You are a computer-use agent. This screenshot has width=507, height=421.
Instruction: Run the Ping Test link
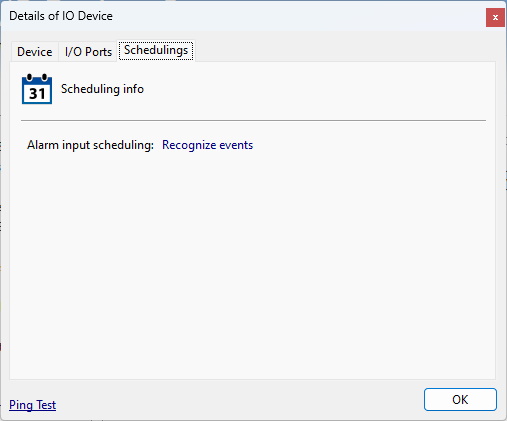coord(32,405)
